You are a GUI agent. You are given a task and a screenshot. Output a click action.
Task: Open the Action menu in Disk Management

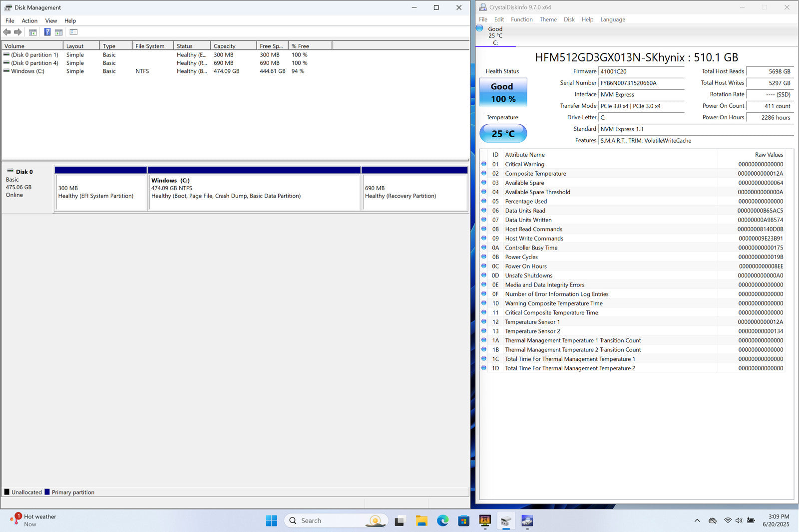click(29, 20)
